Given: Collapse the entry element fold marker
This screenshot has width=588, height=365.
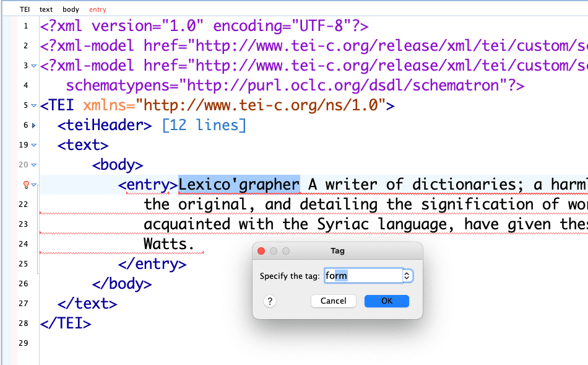Looking at the screenshot, I should (x=33, y=185).
